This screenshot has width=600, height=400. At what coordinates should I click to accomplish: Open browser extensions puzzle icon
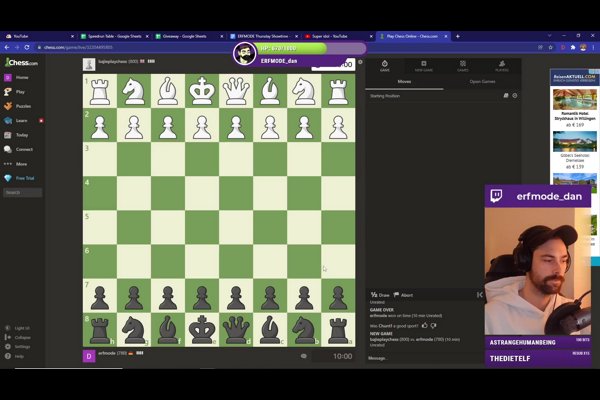click(573, 47)
